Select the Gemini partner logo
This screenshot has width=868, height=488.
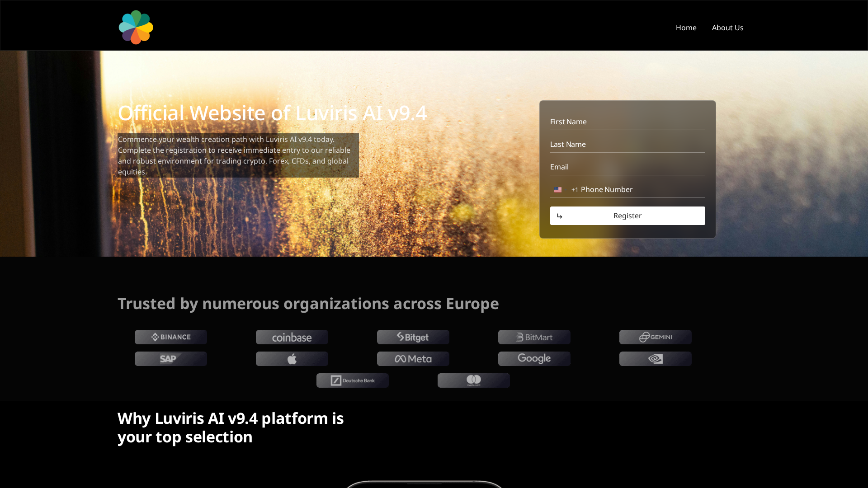[655, 337]
